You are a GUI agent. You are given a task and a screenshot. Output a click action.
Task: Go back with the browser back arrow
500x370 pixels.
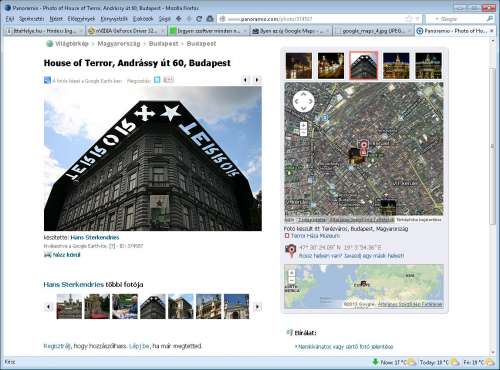[x=179, y=19]
